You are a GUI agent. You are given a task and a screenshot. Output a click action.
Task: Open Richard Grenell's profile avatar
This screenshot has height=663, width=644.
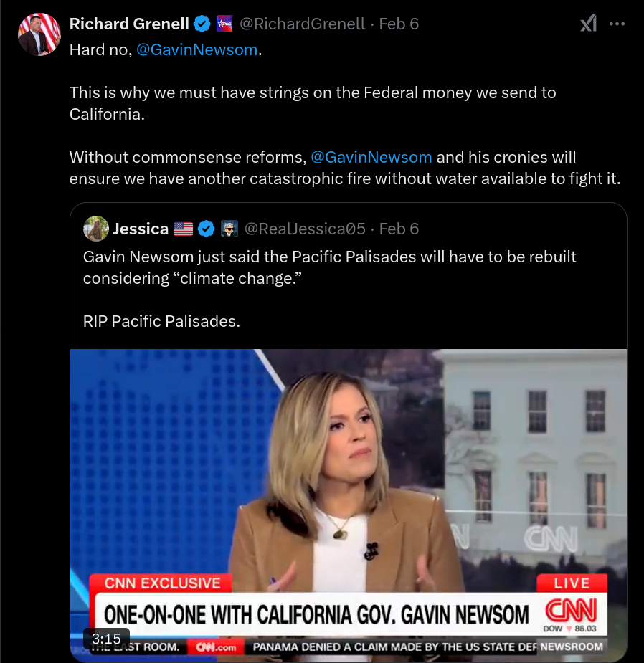pyautogui.click(x=39, y=34)
